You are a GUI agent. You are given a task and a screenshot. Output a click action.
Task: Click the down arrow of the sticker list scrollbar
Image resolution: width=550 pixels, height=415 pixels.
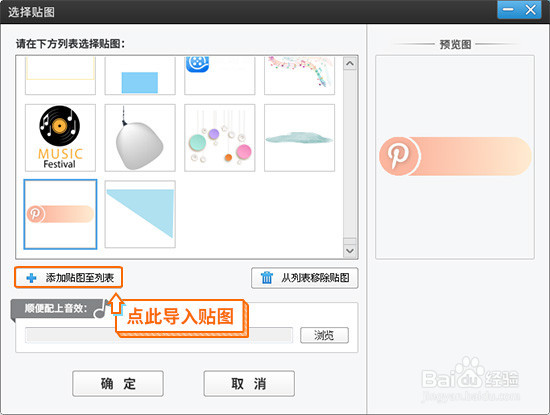pyautogui.click(x=350, y=251)
